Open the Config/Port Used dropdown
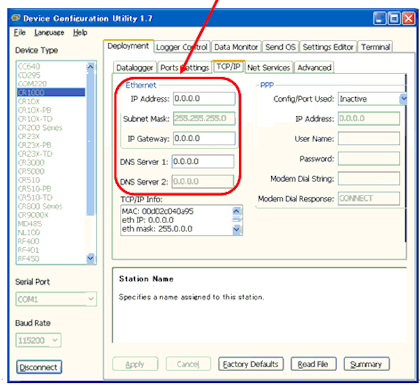Screen dimensions: 420x385 (x=403, y=99)
